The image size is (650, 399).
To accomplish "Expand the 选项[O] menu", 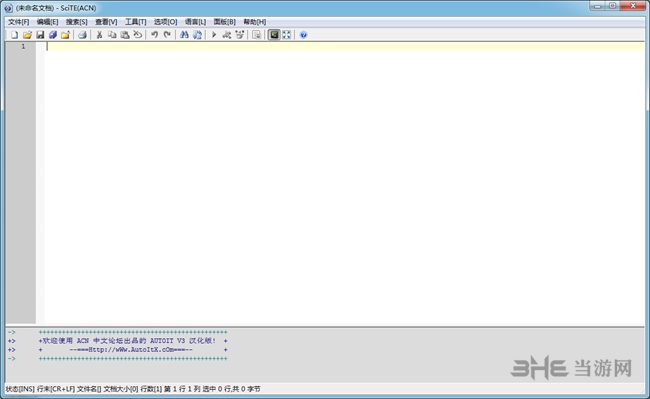I will [165, 22].
